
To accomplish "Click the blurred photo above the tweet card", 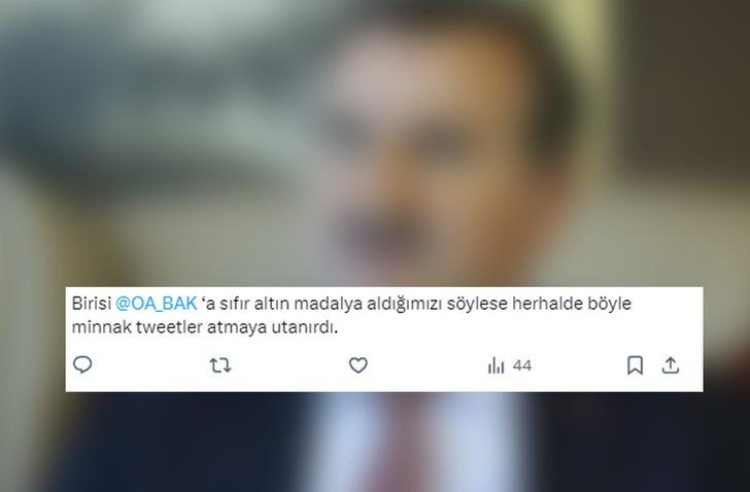I will [375, 143].
